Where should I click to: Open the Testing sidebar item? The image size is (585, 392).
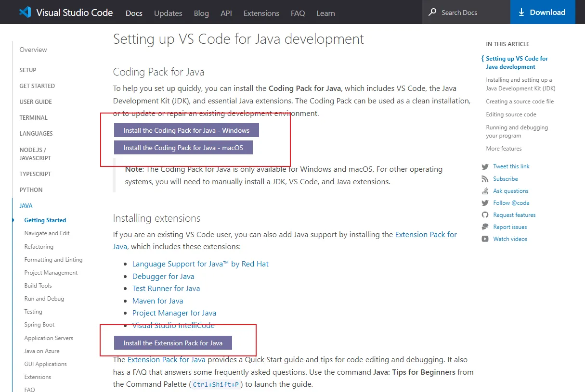[x=33, y=311]
